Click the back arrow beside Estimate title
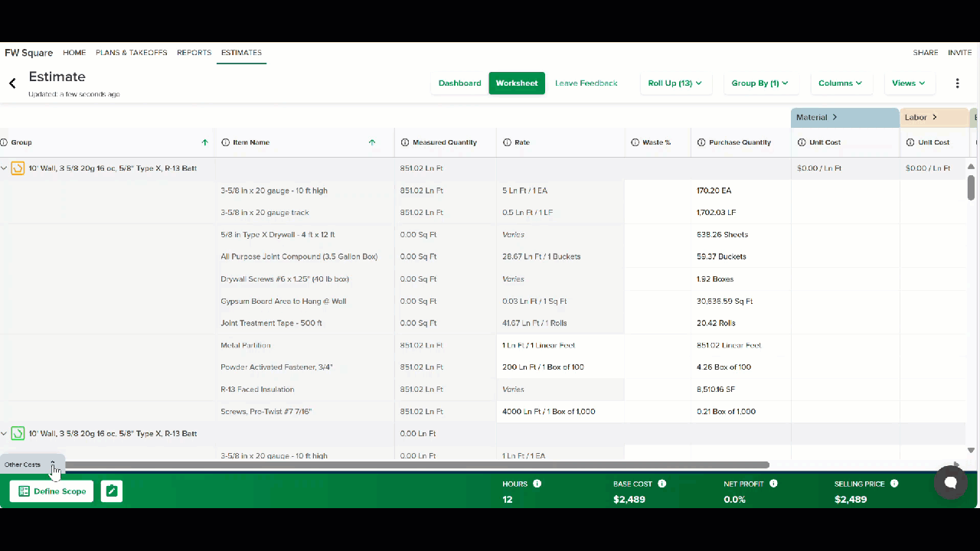The width and height of the screenshot is (980, 551). (x=11, y=83)
